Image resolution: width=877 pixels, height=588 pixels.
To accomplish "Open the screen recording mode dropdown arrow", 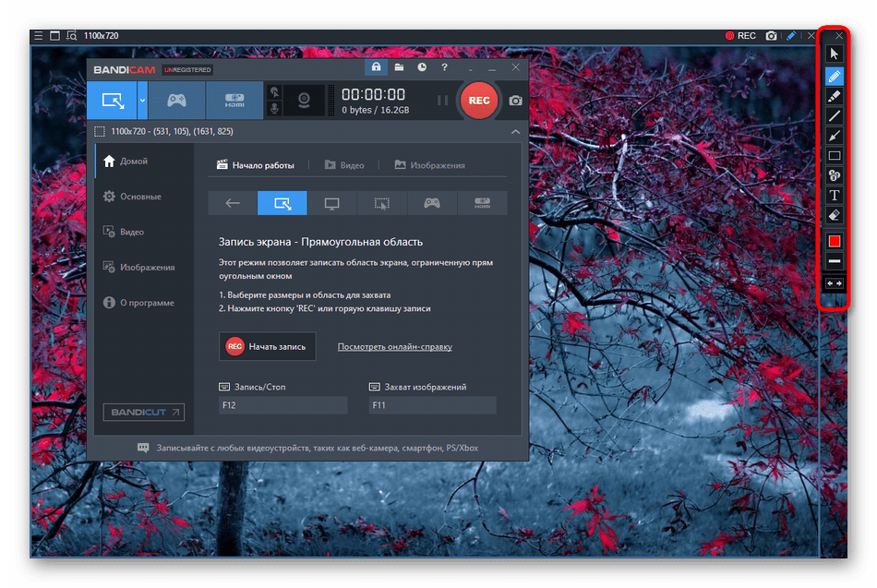I will (142, 100).
